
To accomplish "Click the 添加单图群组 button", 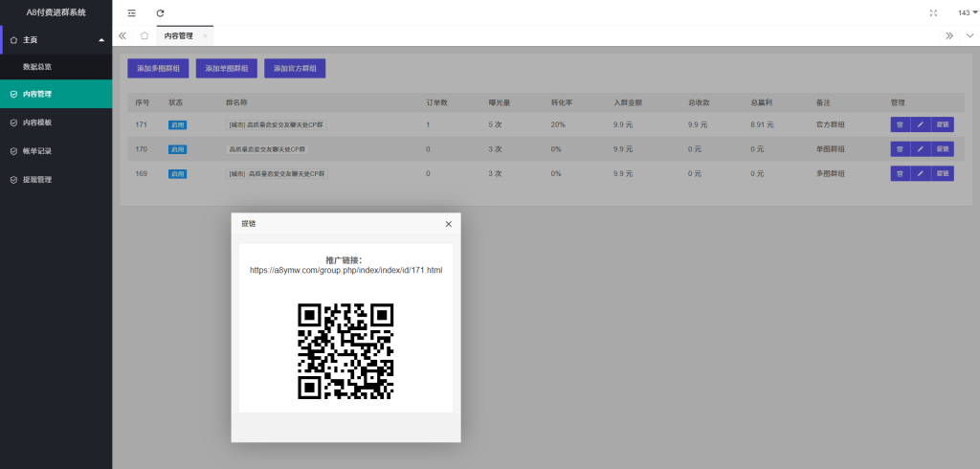I will coord(226,69).
